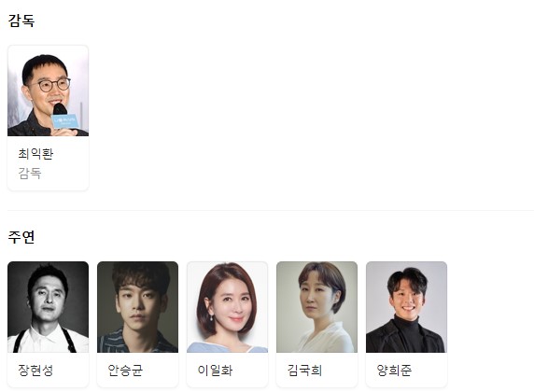The height and width of the screenshot is (392, 534).
Task: Open 김국희's profile photo
Action: tap(316, 307)
